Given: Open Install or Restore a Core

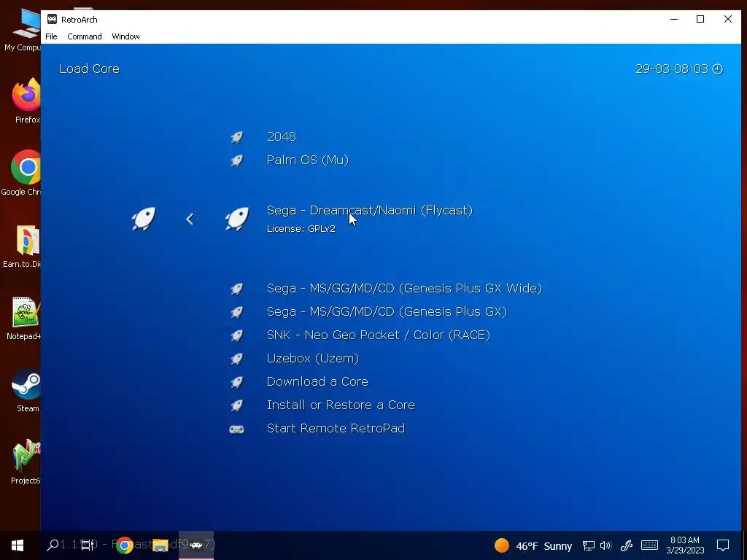Looking at the screenshot, I should (x=341, y=405).
